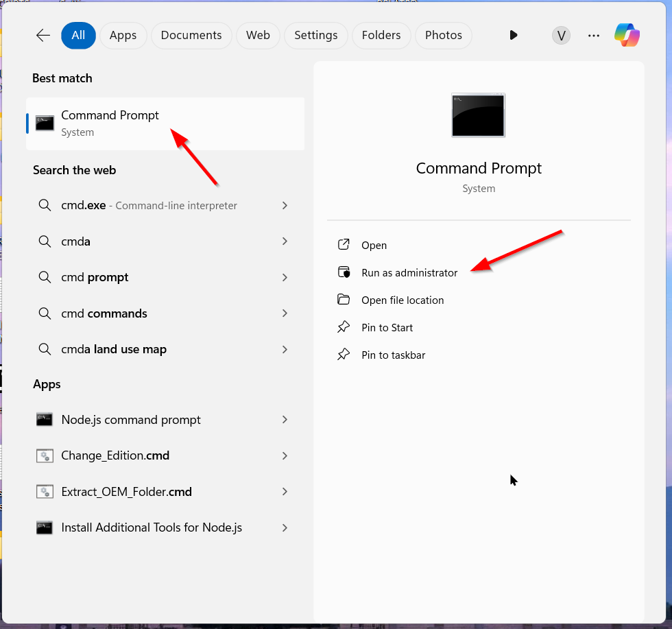Click the search icon beside cmd commands

click(x=45, y=313)
